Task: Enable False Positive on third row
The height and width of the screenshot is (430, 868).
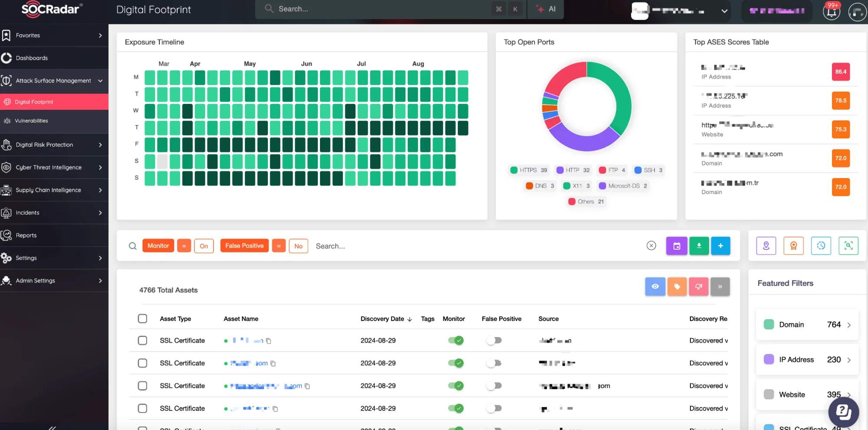Action: coord(494,386)
